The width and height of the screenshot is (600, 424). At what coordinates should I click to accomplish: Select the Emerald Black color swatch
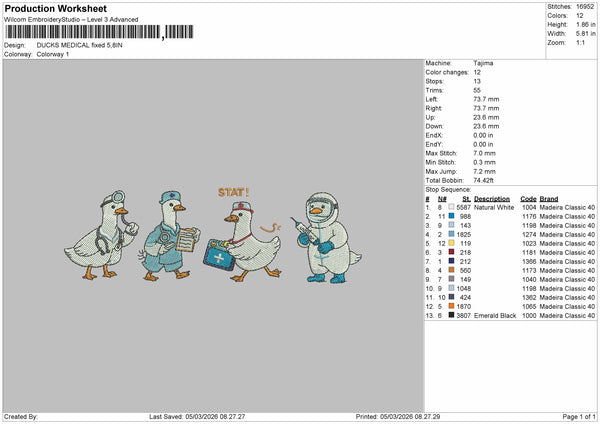[451, 315]
